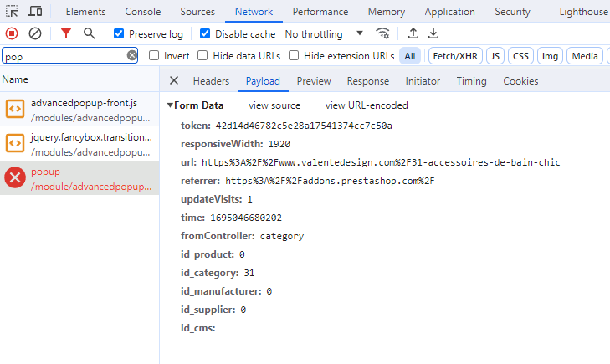Toggle the device toolbar icon
The image size is (610, 364).
(x=35, y=11)
